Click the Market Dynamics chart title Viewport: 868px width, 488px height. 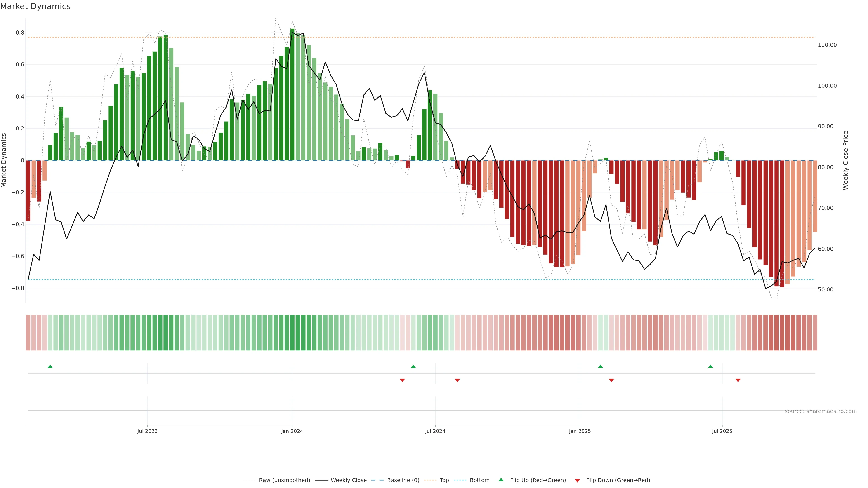(x=35, y=6)
